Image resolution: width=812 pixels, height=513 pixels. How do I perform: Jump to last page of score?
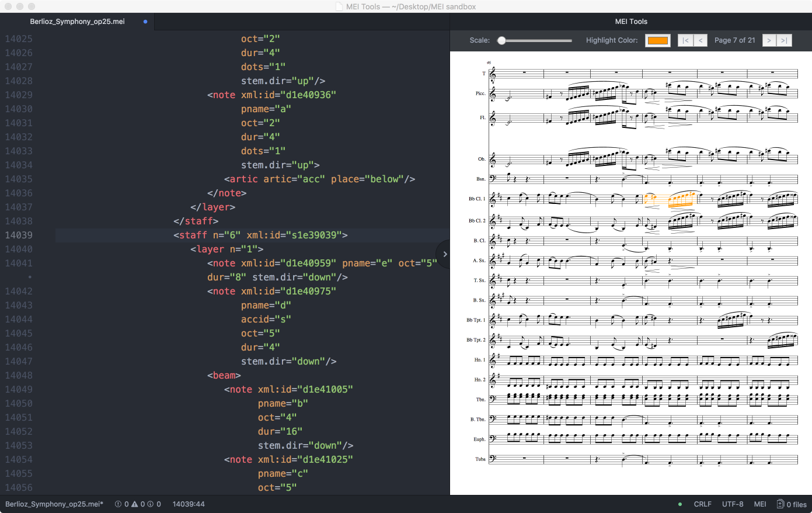tap(784, 40)
